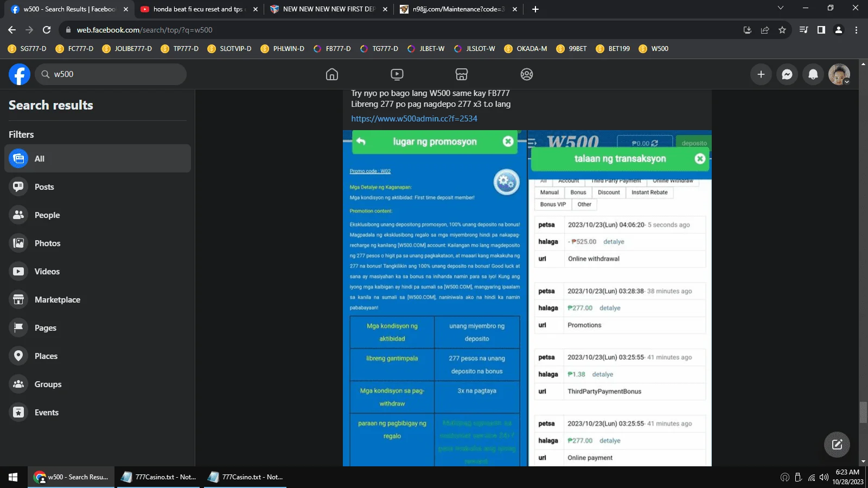Filter search results by Events
Screen dimensions: 868x488
(x=98, y=412)
